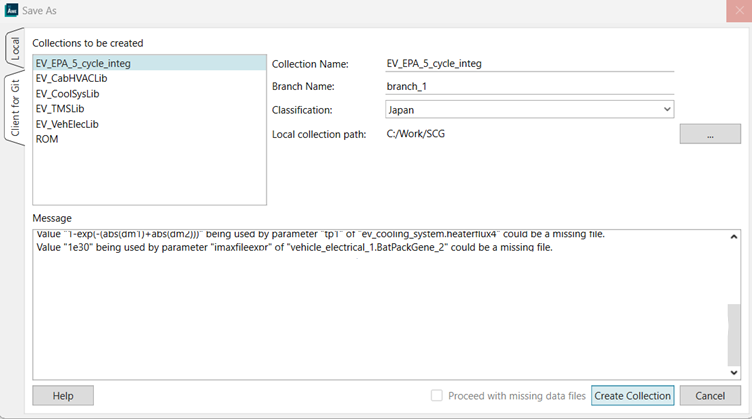Click the Message box scrollbar thumb
This screenshot has height=419, width=752.
[x=734, y=335]
